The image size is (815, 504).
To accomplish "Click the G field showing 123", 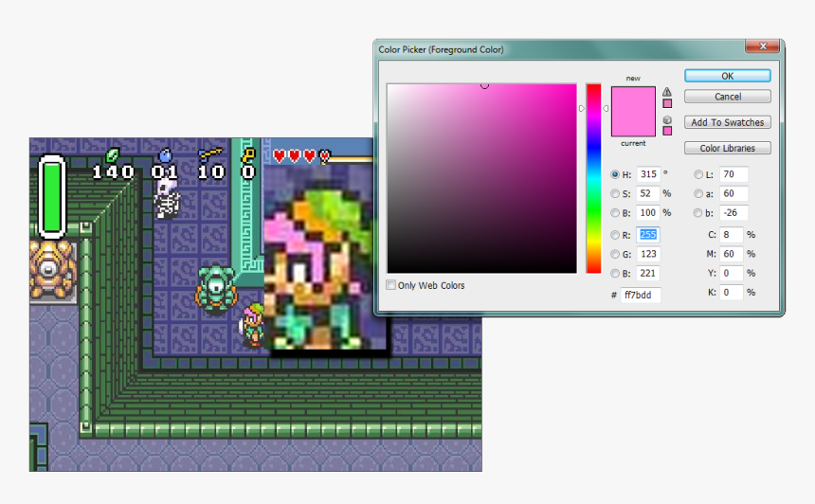I will pyautogui.click(x=648, y=254).
